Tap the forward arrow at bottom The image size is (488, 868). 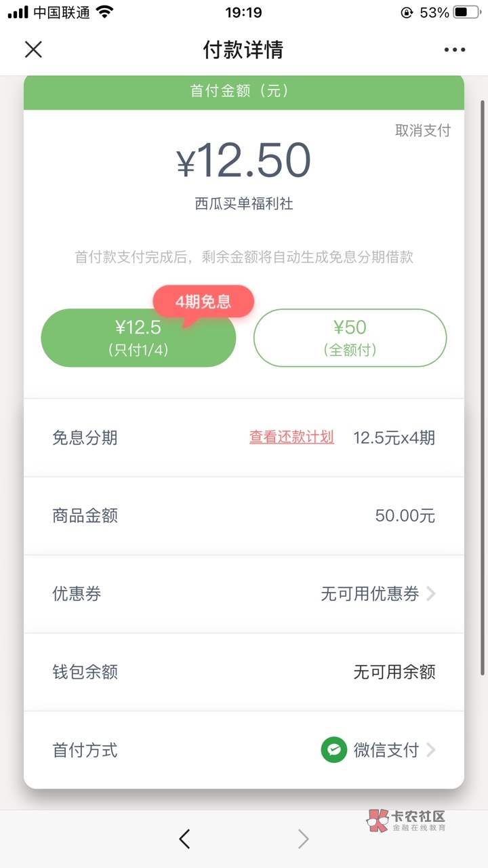(303, 839)
